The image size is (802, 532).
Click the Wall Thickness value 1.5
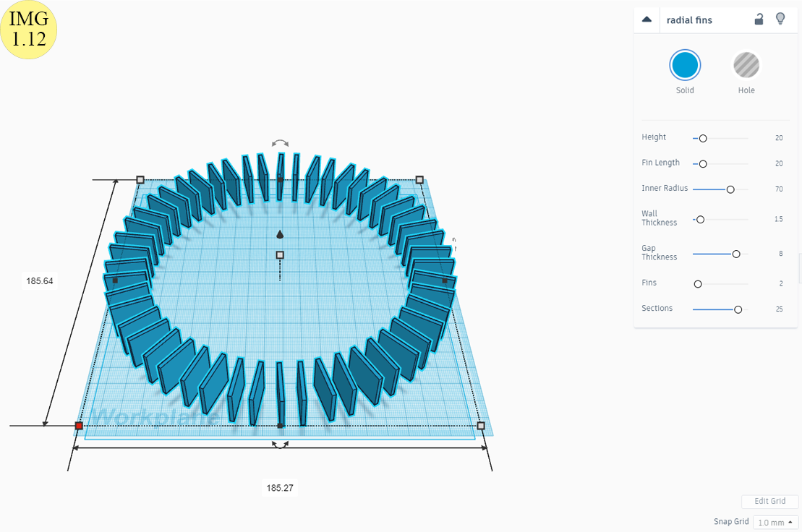coord(778,219)
